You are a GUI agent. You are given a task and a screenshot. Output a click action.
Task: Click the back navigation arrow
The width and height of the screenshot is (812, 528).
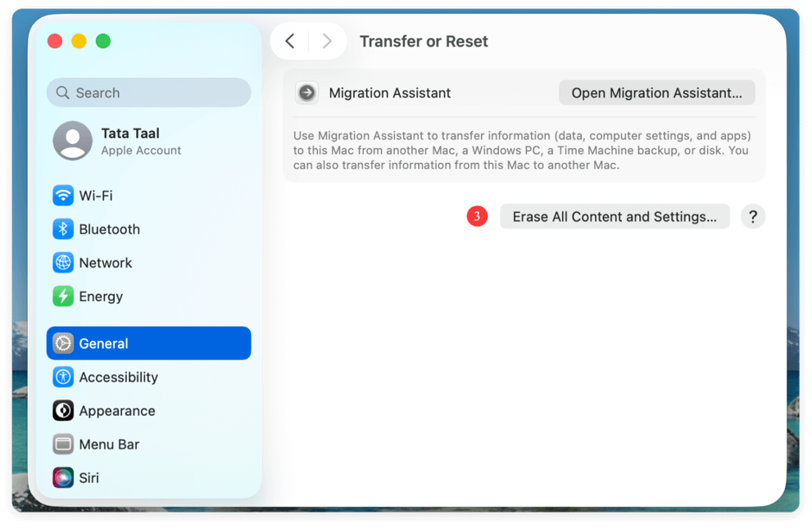point(289,41)
